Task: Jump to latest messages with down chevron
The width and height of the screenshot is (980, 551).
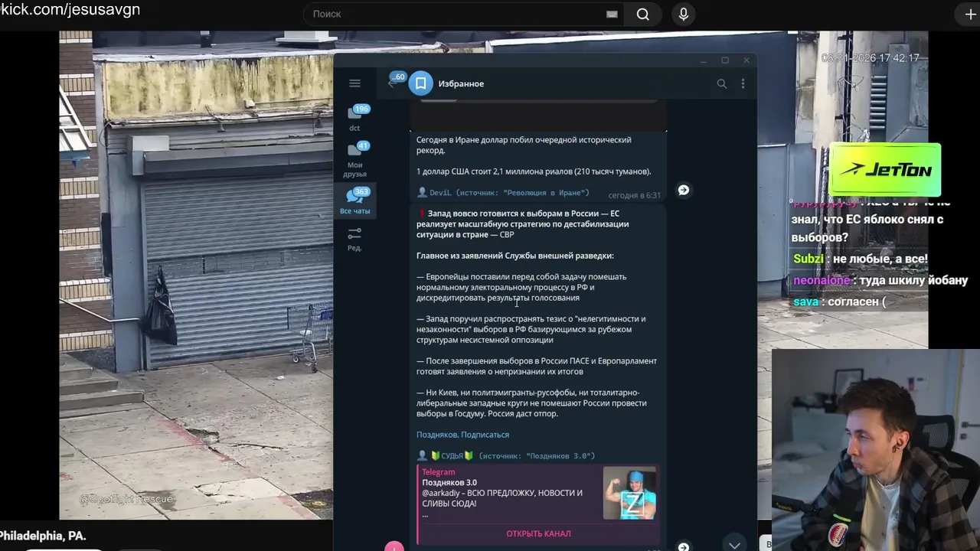Action: pyautogui.click(x=734, y=545)
